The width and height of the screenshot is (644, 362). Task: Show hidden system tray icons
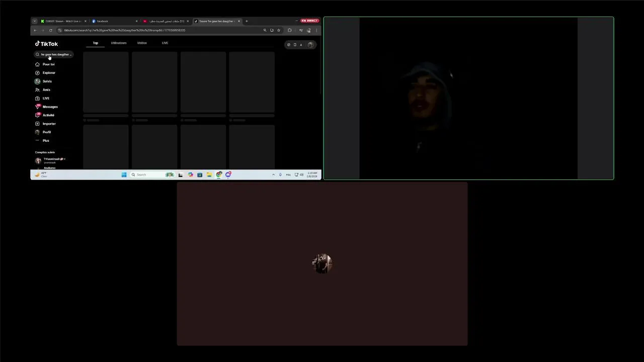(274, 174)
